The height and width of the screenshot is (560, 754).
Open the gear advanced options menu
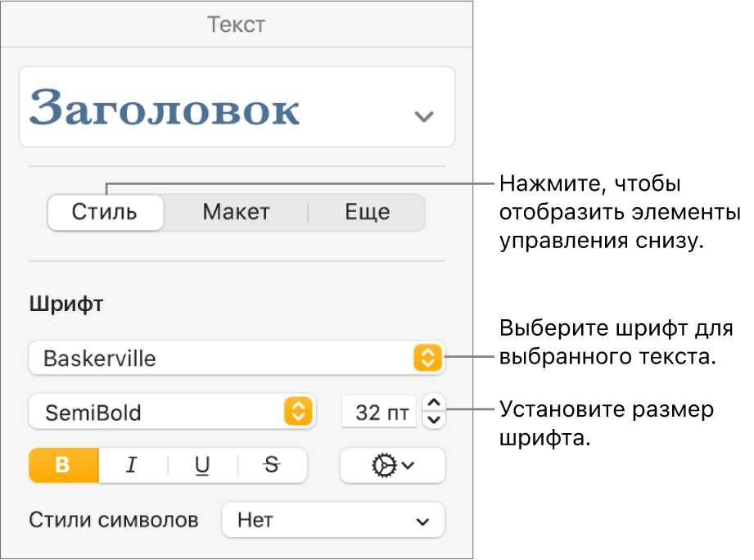coord(392,465)
